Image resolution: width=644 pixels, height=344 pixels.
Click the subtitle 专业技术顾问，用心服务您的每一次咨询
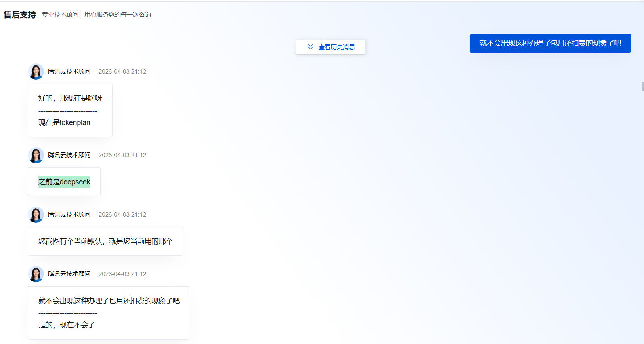(x=96, y=15)
